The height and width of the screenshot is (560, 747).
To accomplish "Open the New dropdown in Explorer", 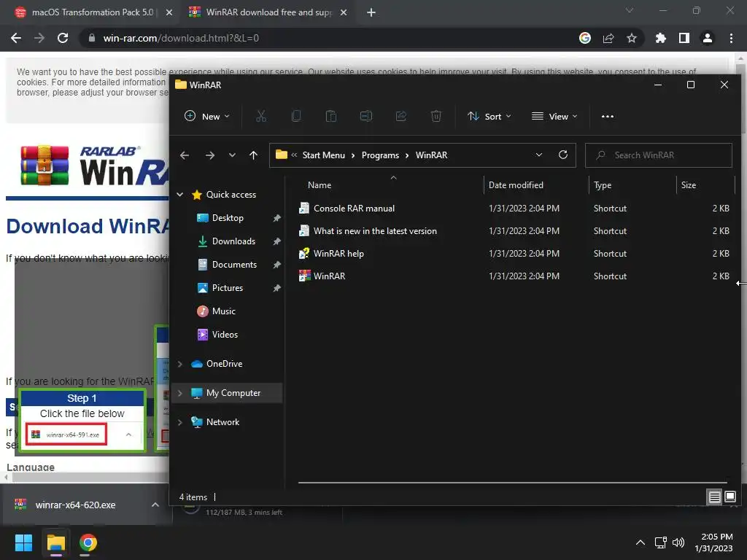I will [207, 116].
